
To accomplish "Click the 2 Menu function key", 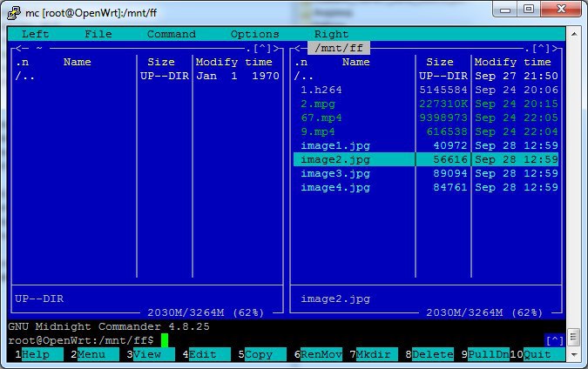I will [x=95, y=354].
